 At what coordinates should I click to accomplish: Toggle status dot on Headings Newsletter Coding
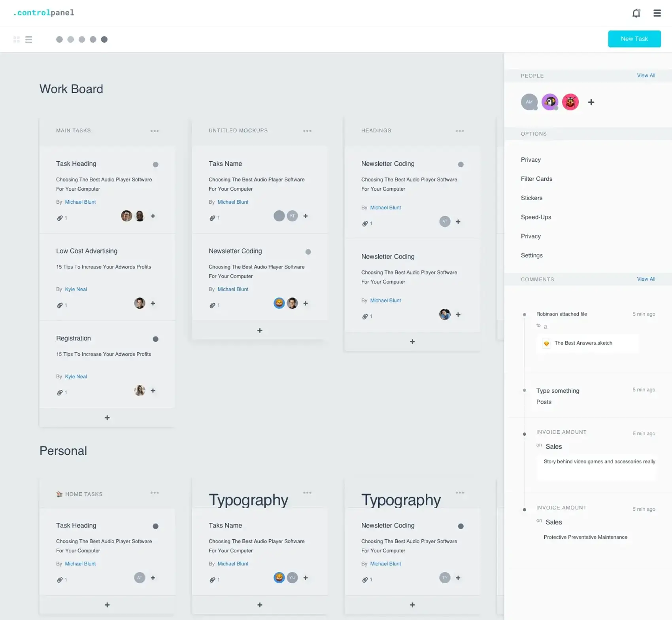point(461,164)
